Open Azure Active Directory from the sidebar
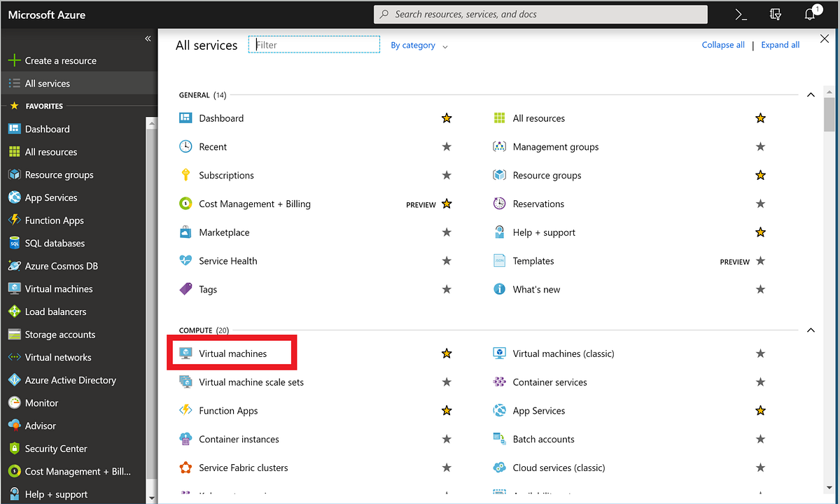Viewport: 840px width, 504px height. pos(70,379)
